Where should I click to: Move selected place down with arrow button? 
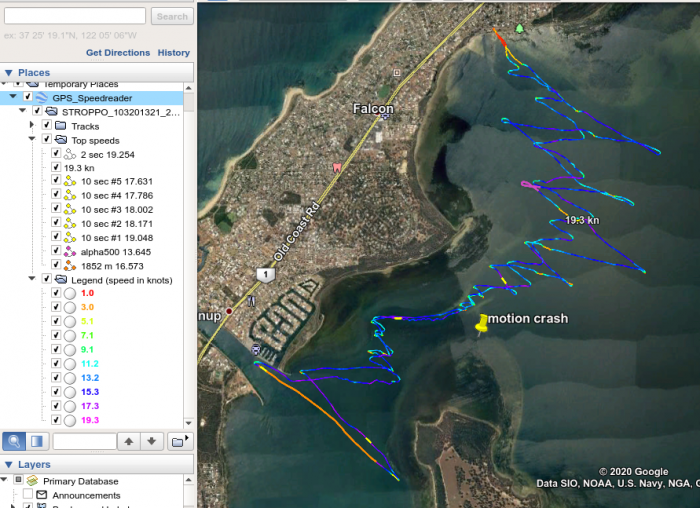click(x=152, y=441)
